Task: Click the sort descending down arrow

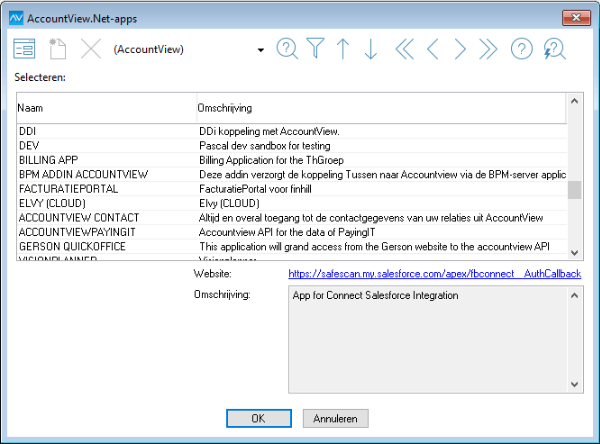Action: pyautogui.click(x=371, y=49)
